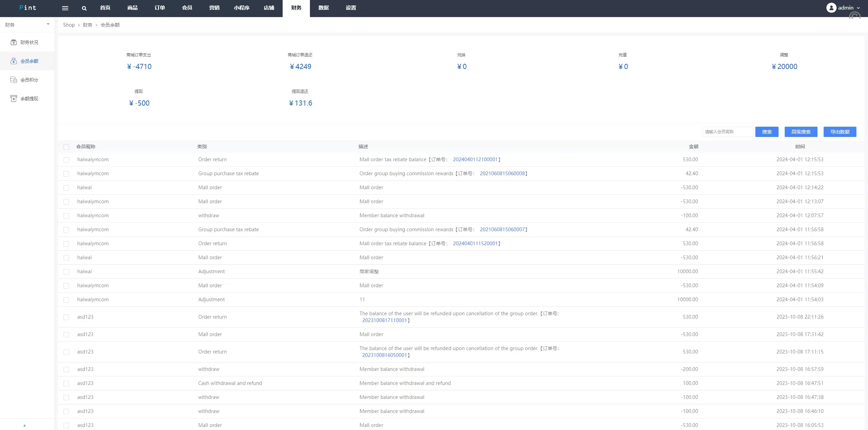Expand the admin account dropdown arrow
868x430 pixels.
click(858, 8)
